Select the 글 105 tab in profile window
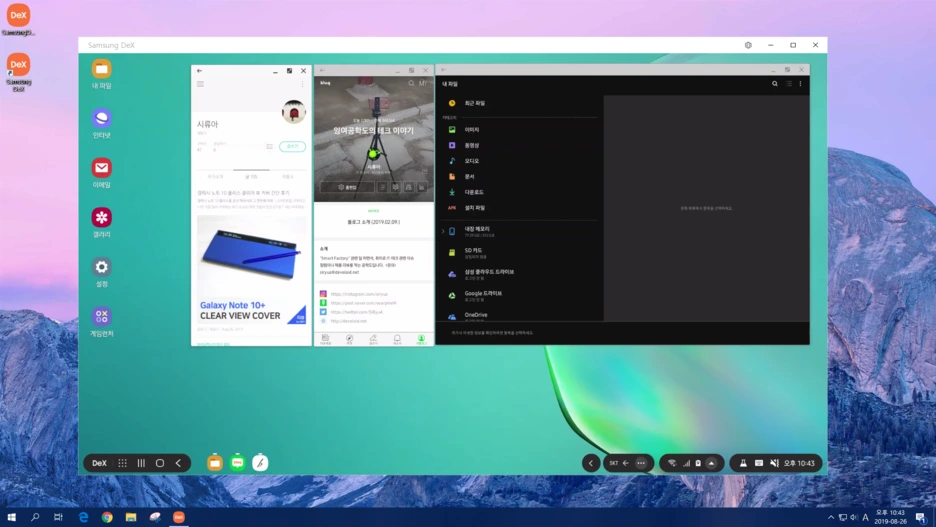Image resolution: width=936 pixels, height=527 pixels. pos(251,177)
